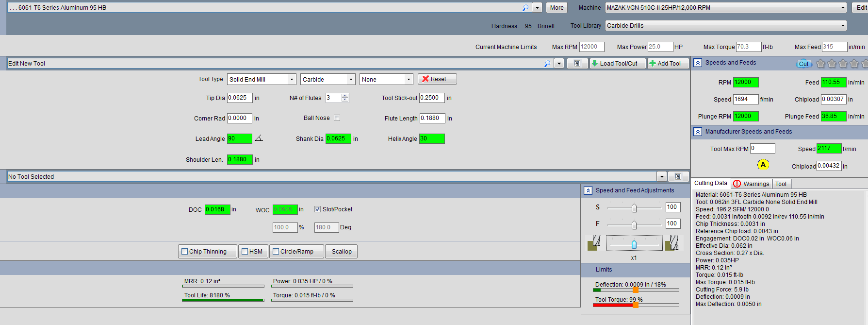This screenshot has width=868, height=325.
Task: Click the tree list icon in No Tool Selected row
Action: pos(678,177)
